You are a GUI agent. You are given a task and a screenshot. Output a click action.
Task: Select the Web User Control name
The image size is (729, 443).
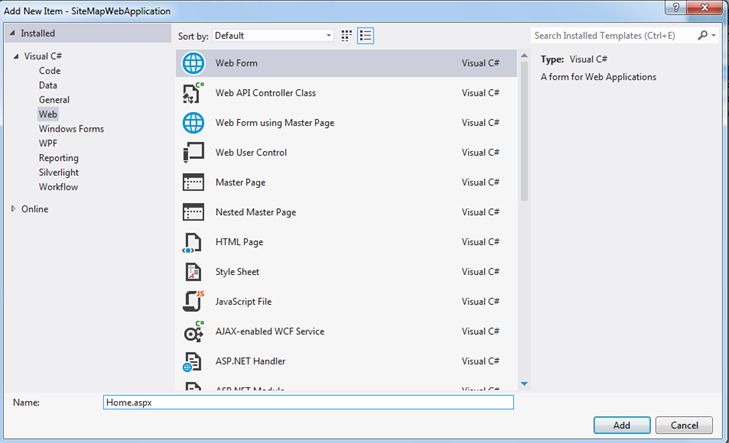251,152
